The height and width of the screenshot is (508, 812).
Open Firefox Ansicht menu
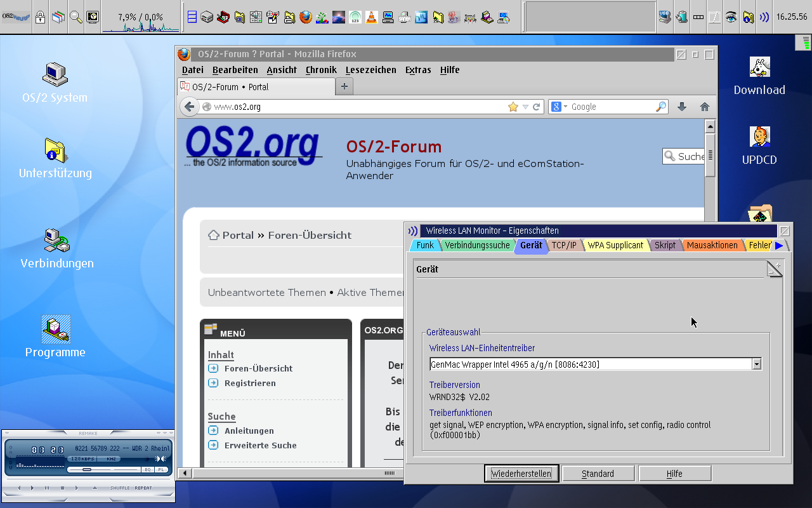(x=282, y=70)
